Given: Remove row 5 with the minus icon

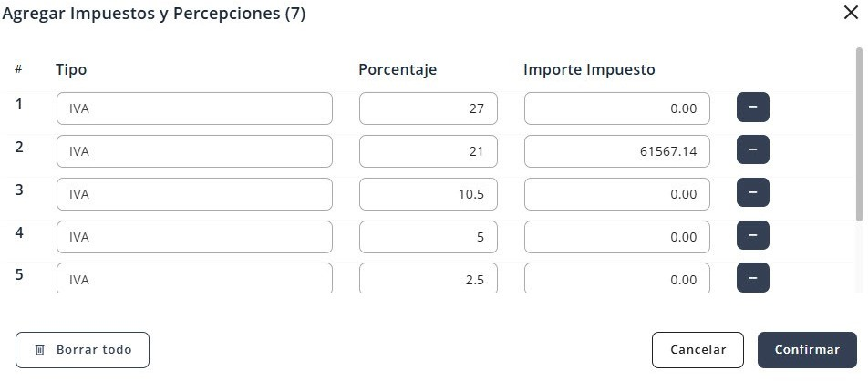Looking at the screenshot, I should coord(752,277).
